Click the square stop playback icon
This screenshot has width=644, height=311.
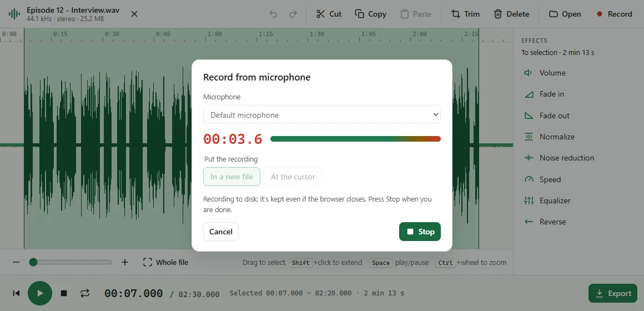click(x=64, y=293)
